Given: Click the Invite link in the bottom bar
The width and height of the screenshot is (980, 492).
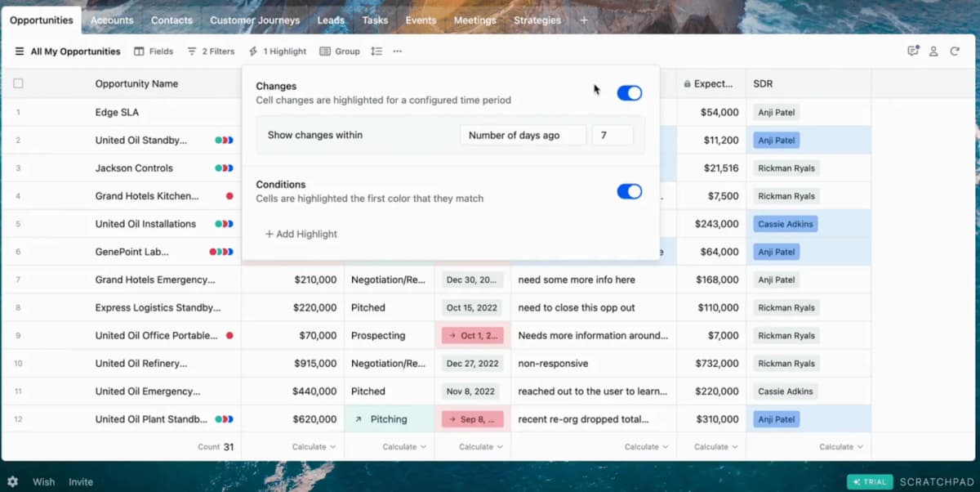Looking at the screenshot, I should (x=81, y=481).
